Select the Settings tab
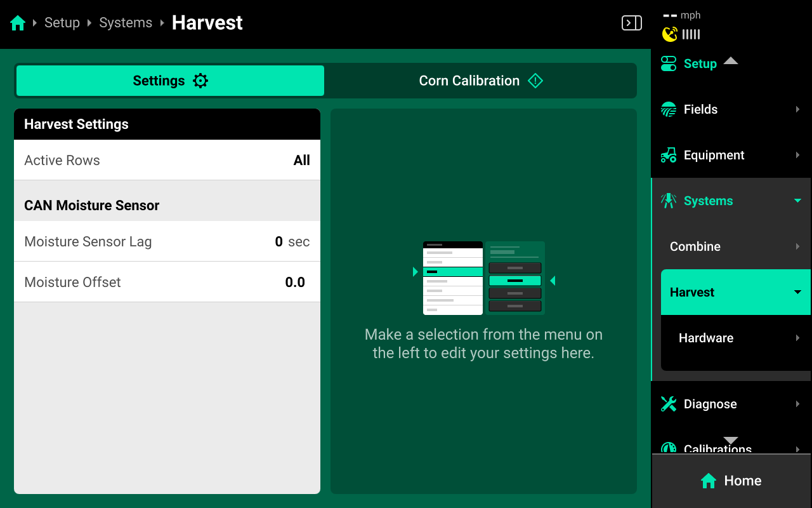 coord(170,81)
